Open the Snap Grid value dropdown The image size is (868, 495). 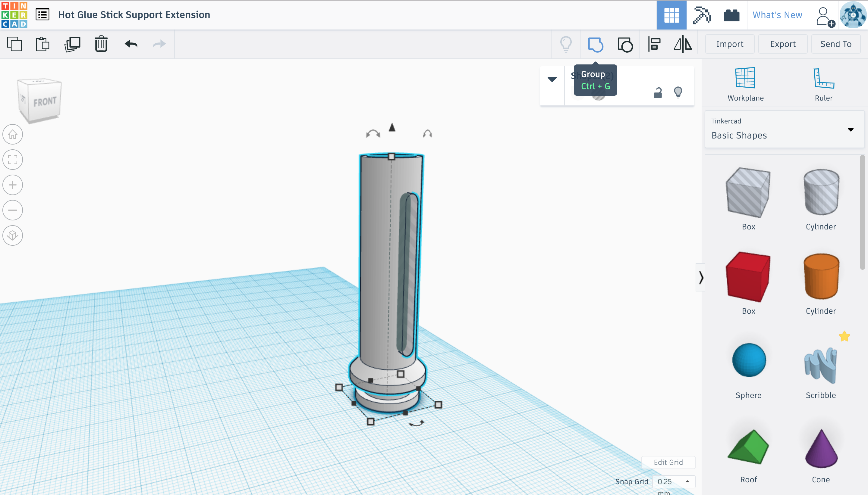(x=673, y=481)
